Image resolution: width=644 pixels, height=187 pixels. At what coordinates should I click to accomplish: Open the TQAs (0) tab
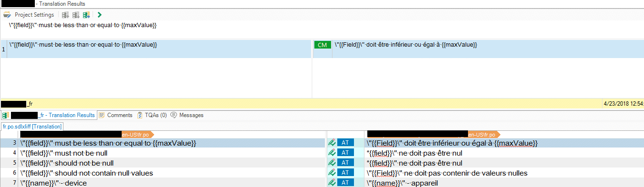click(x=152, y=115)
